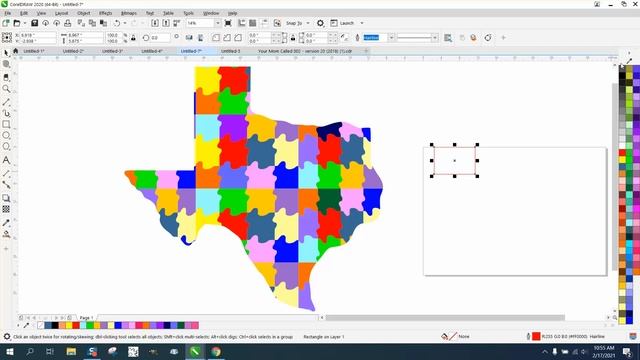Select the Text tool in toolbox
This screenshot has height=360, width=640.
[6, 160]
